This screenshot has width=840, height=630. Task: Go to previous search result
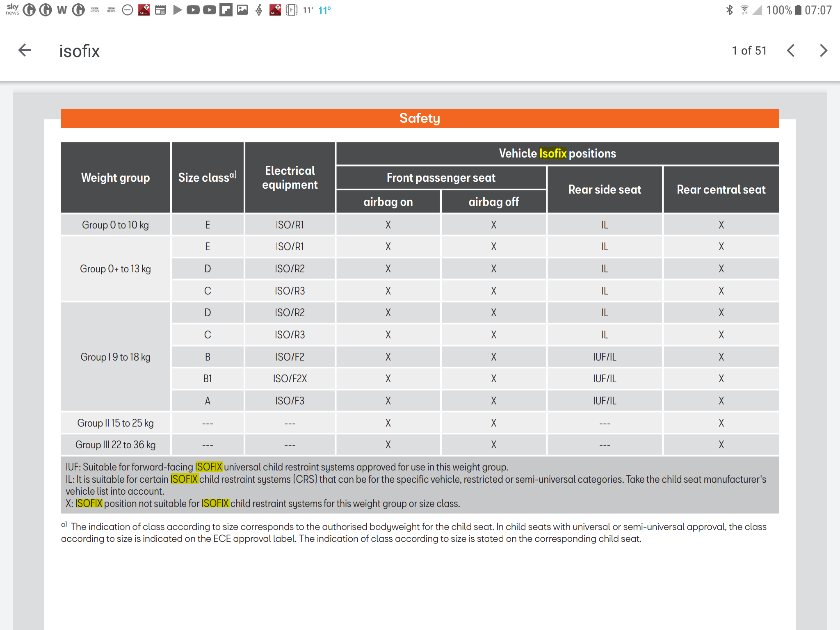pos(791,50)
